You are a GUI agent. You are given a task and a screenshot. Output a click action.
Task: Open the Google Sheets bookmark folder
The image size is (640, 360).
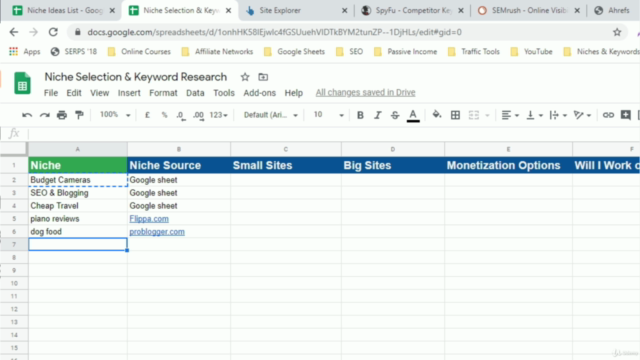(295, 51)
